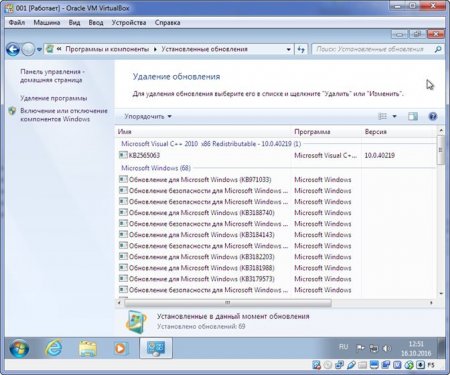Click the list's scroll down arrow
Viewport: 450px width, 375px height.
click(x=441, y=294)
